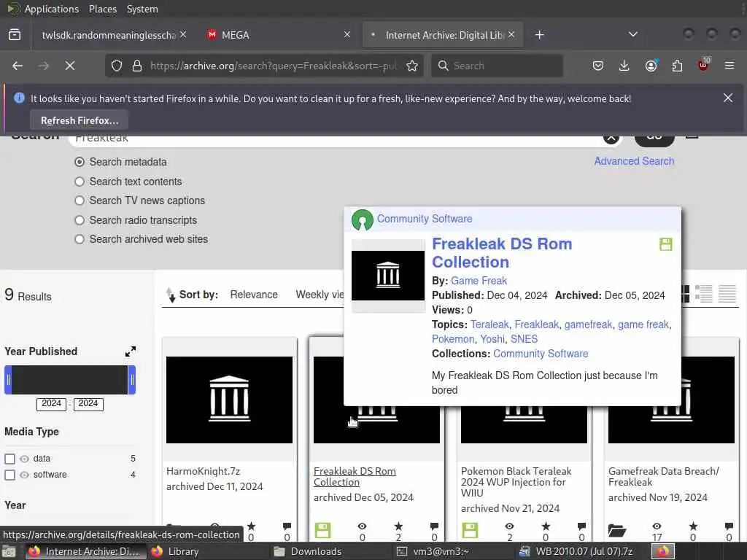Open the Firefox hamburger menu
The image size is (747, 560).
729,66
